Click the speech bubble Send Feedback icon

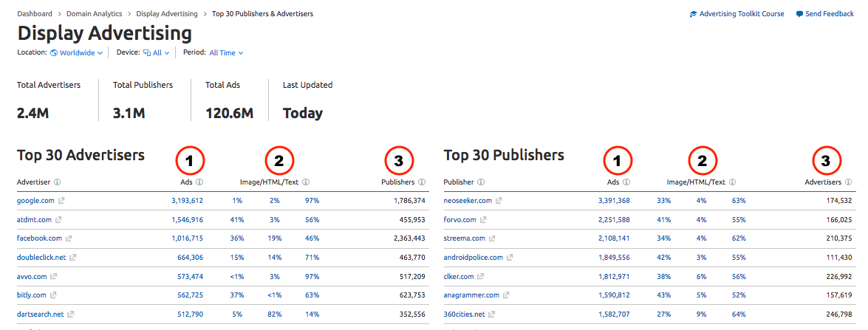799,14
